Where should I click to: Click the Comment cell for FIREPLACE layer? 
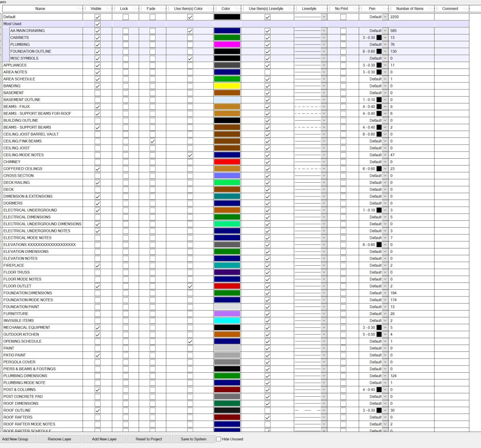(452, 265)
